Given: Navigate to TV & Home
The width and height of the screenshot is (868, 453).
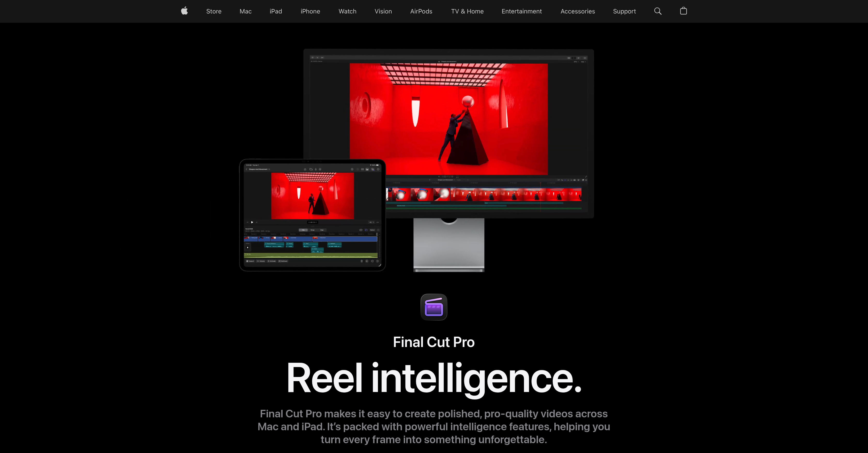Looking at the screenshot, I should point(467,11).
